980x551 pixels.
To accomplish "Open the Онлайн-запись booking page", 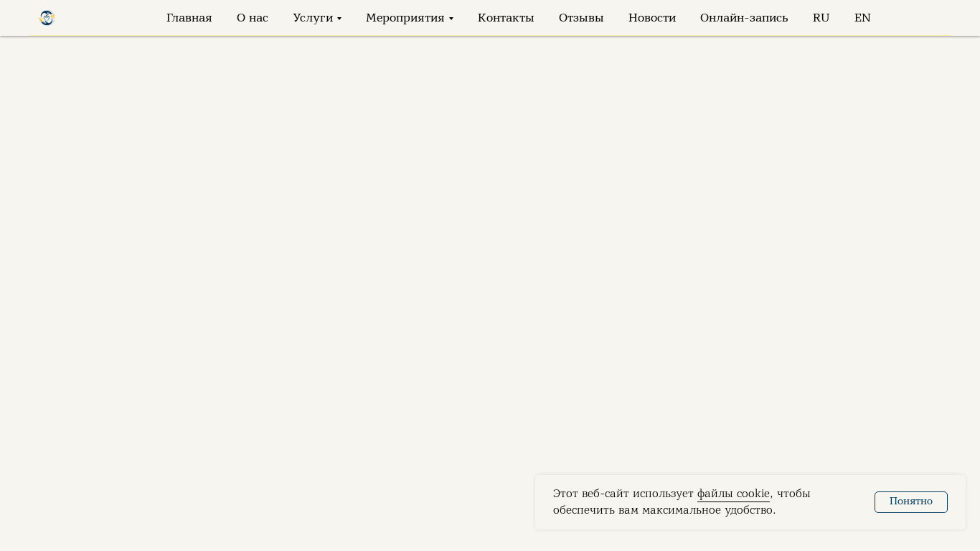I will point(744,18).
